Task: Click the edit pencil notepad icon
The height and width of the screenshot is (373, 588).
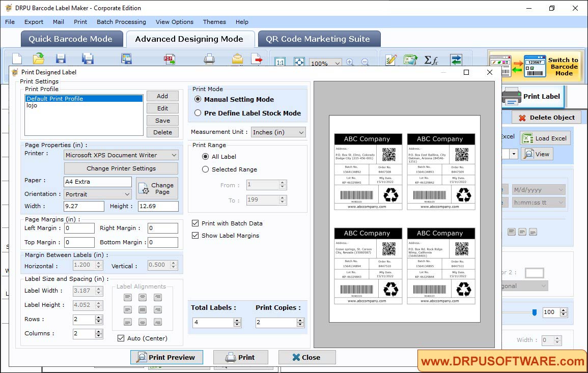Action: pos(391,60)
